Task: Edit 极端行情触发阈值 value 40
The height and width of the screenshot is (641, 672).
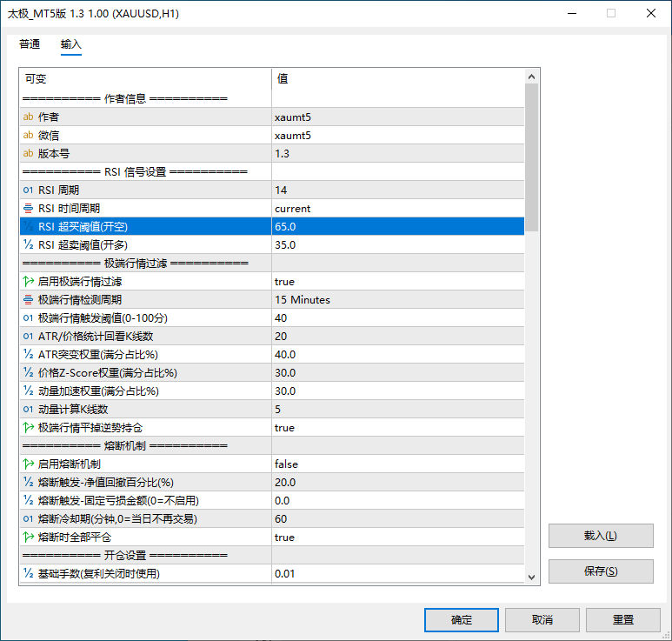Action: pyautogui.click(x=397, y=317)
